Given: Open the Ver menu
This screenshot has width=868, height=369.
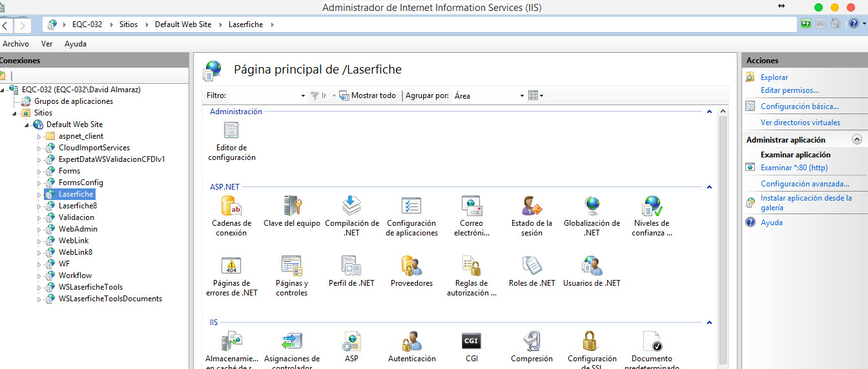Looking at the screenshot, I should [x=46, y=44].
